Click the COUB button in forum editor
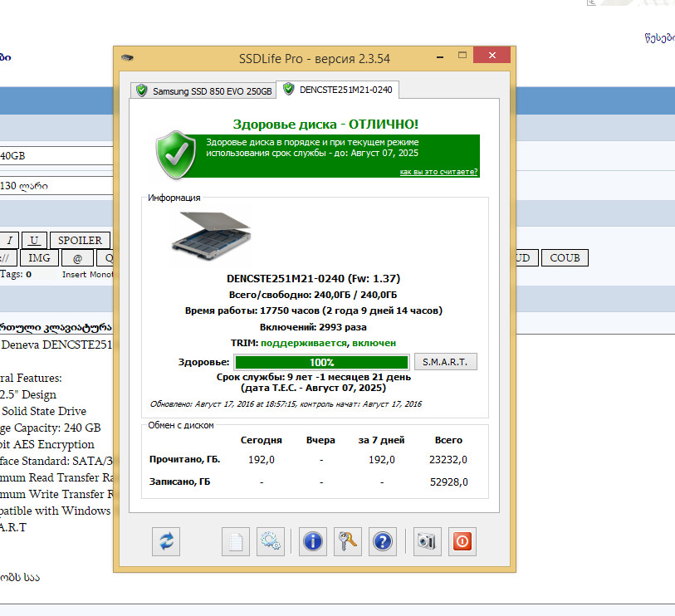The height and width of the screenshot is (616, 675). click(x=565, y=258)
